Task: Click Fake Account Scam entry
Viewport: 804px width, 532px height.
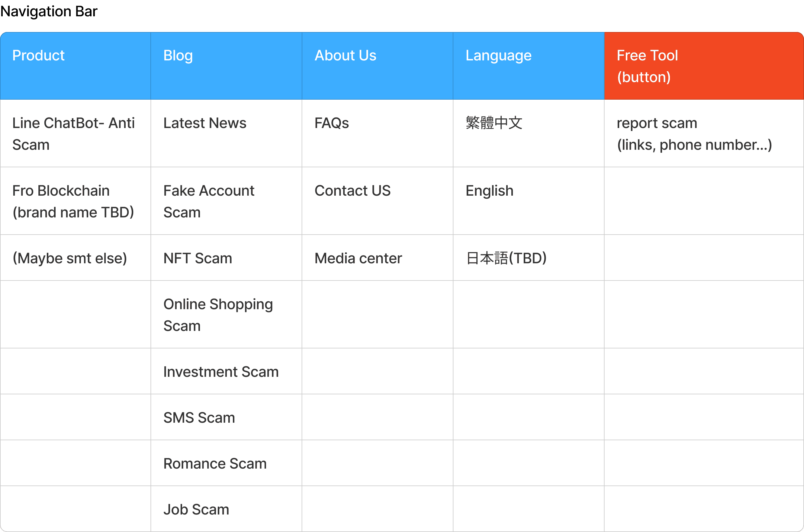Action: point(209,201)
